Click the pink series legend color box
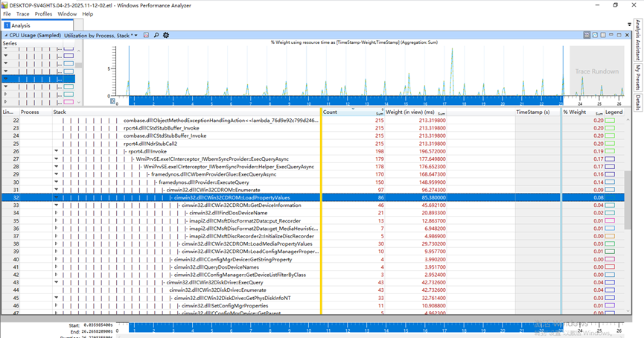The width and height of the screenshot is (644, 338). 68,102
